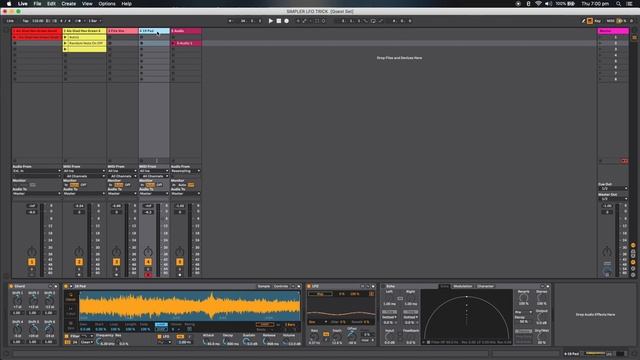Image resolution: width=640 pixels, height=360 pixels.
Task: Open the Live menu
Action: click(22, 4)
